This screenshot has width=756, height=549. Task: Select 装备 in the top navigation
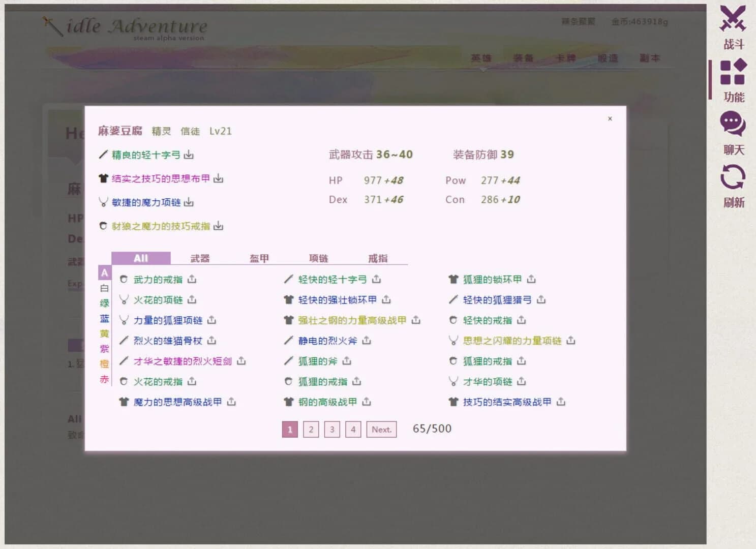tap(523, 58)
